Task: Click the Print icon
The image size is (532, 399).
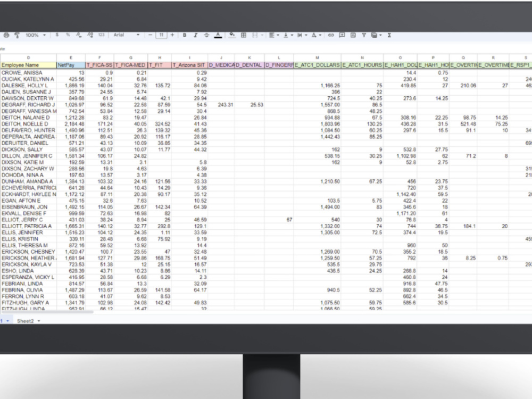Action: click(x=6, y=35)
